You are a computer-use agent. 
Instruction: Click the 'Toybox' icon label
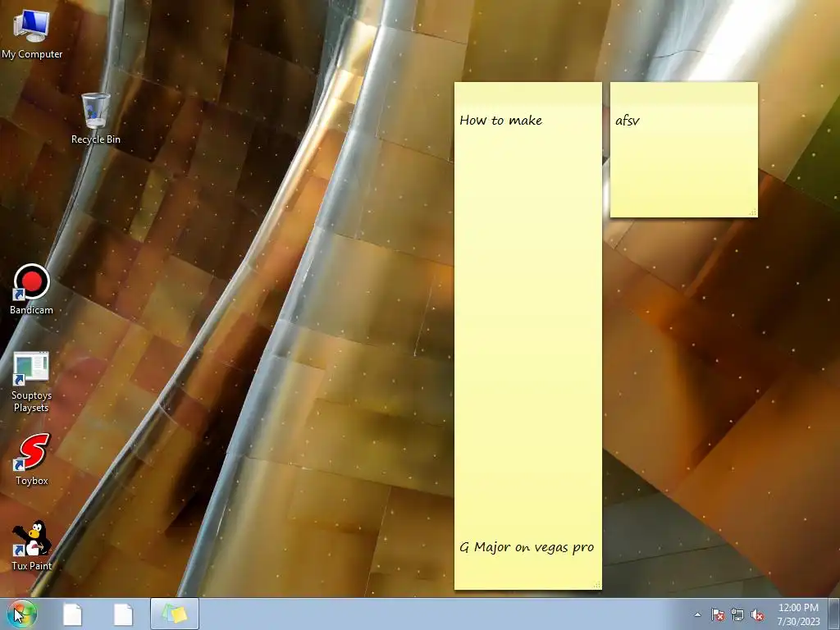[x=32, y=481]
